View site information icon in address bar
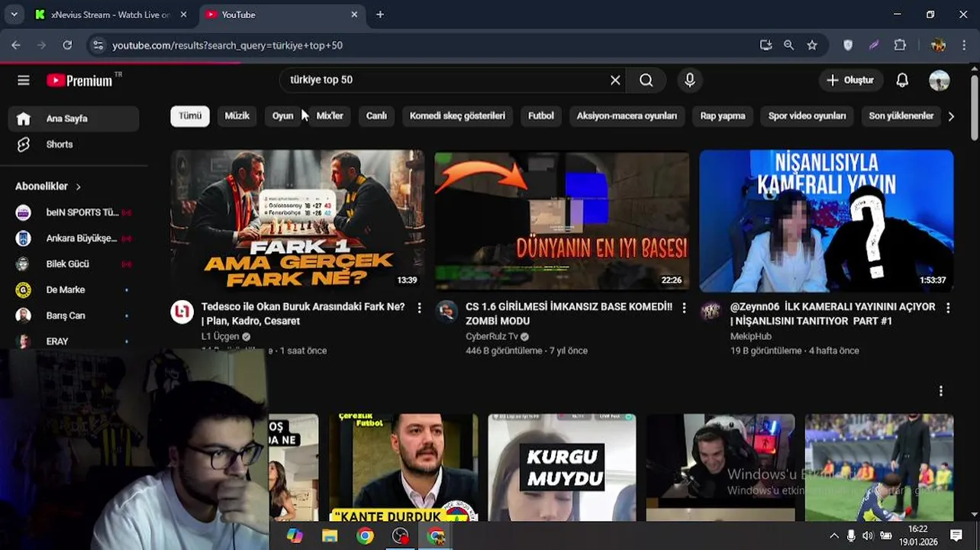 [98, 45]
